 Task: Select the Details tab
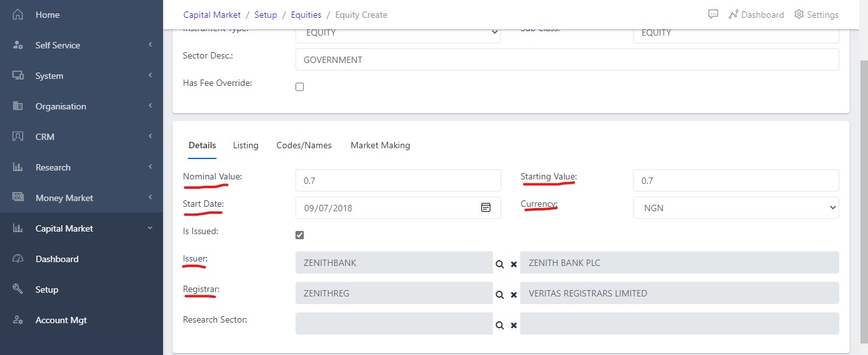tap(202, 145)
